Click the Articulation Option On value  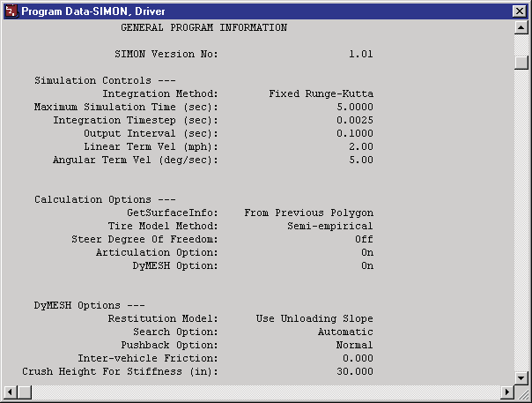pos(367,252)
